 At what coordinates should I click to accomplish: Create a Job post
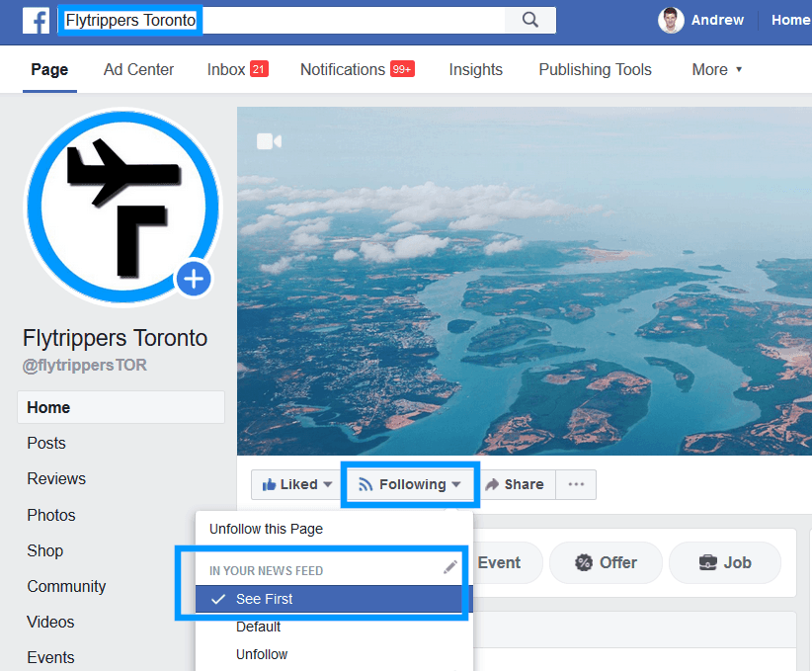click(x=725, y=562)
